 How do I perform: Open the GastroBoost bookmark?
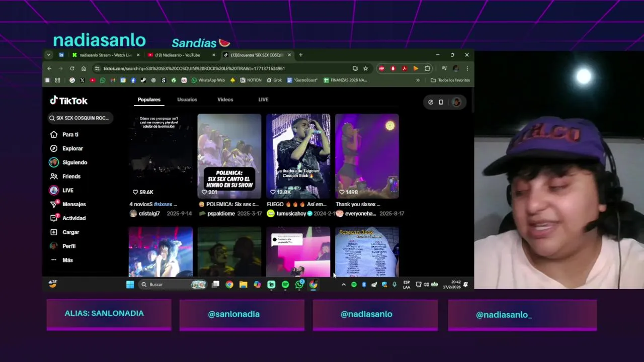point(303,80)
